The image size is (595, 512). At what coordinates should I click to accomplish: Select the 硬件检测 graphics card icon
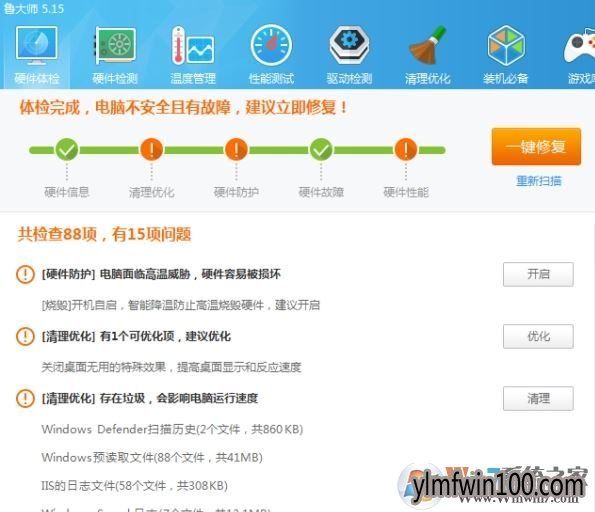click(x=115, y=45)
